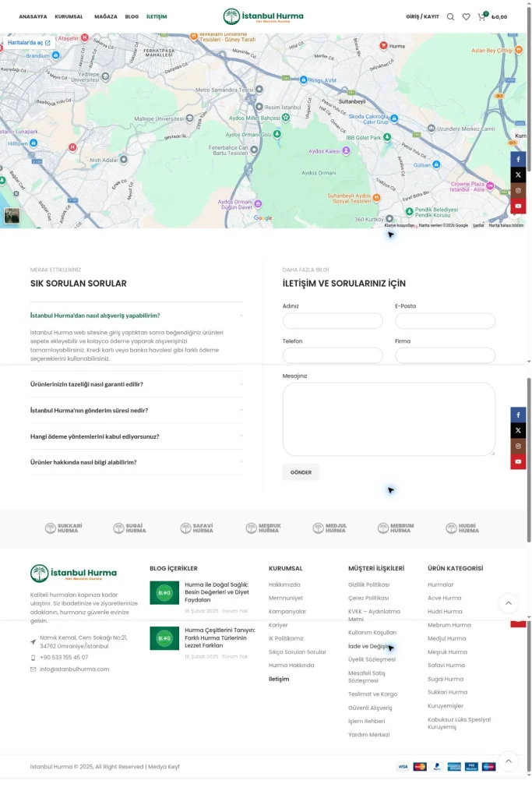Open footer category Acve Hurma
This screenshot has width=532, height=798.
point(445,598)
